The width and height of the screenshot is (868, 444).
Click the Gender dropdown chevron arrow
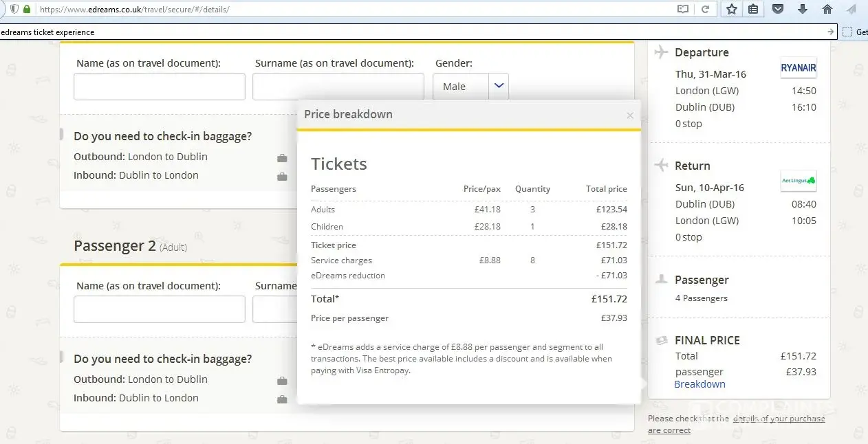point(499,86)
